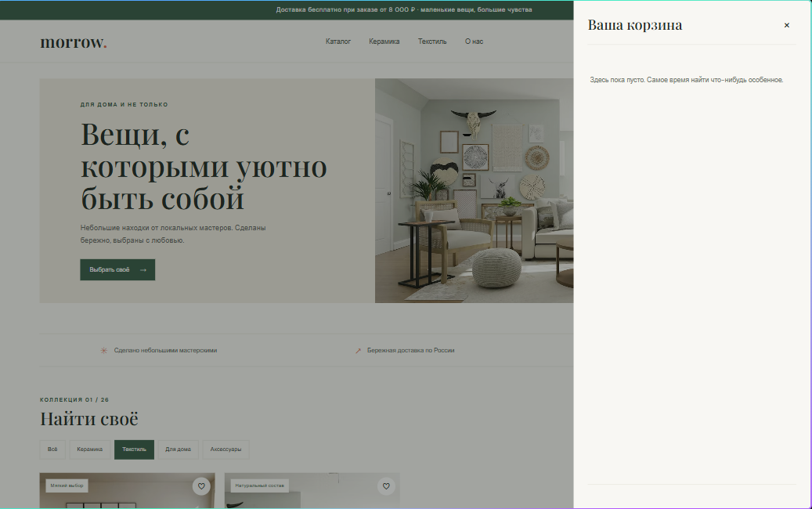Screen dimensions: 812x509
Task: Go to the Текстиль navigation link
Action: point(432,42)
